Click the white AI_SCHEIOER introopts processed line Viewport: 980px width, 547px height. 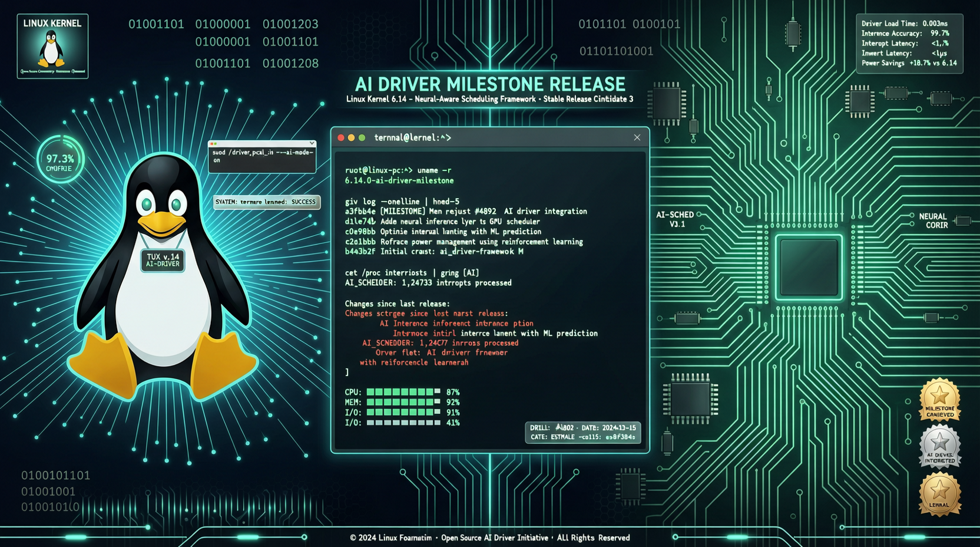[x=428, y=283]
